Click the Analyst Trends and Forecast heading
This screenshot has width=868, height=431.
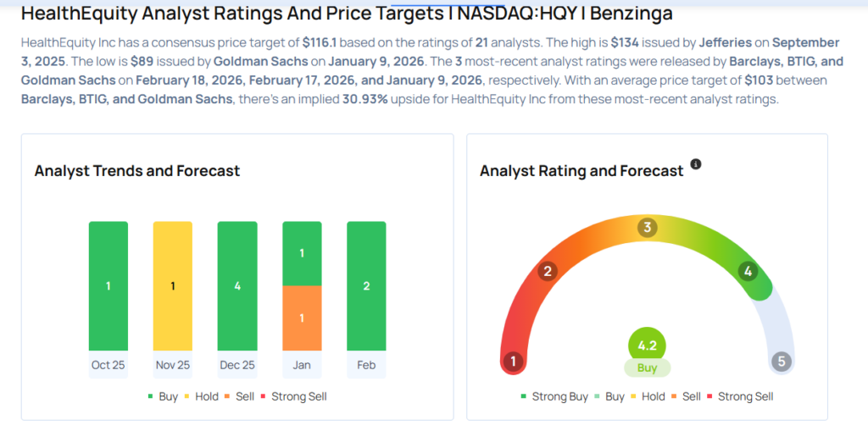click(x=137, y=171)
